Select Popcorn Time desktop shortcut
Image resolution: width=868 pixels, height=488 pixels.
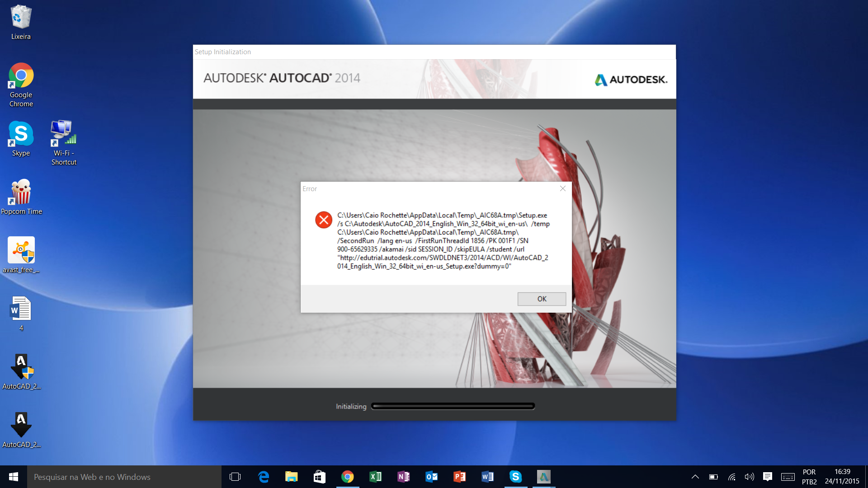click(x=21, y=197)
